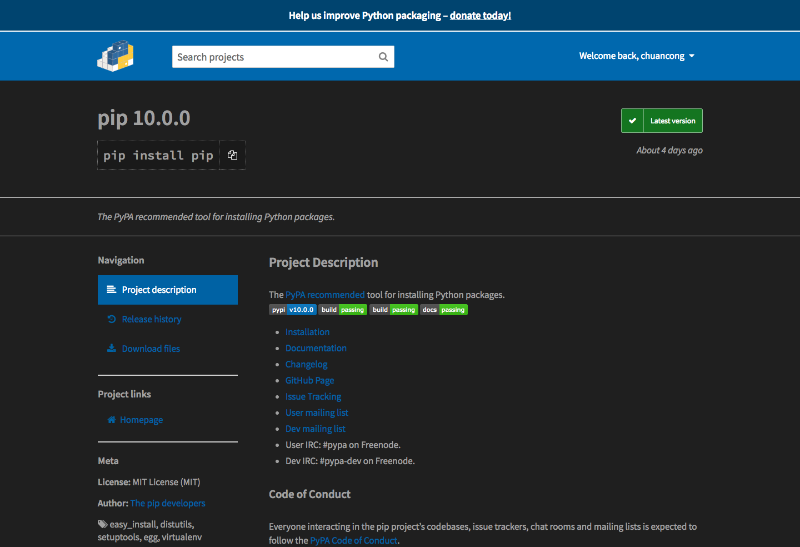Open the Installation link

click(x=307, y=332)
